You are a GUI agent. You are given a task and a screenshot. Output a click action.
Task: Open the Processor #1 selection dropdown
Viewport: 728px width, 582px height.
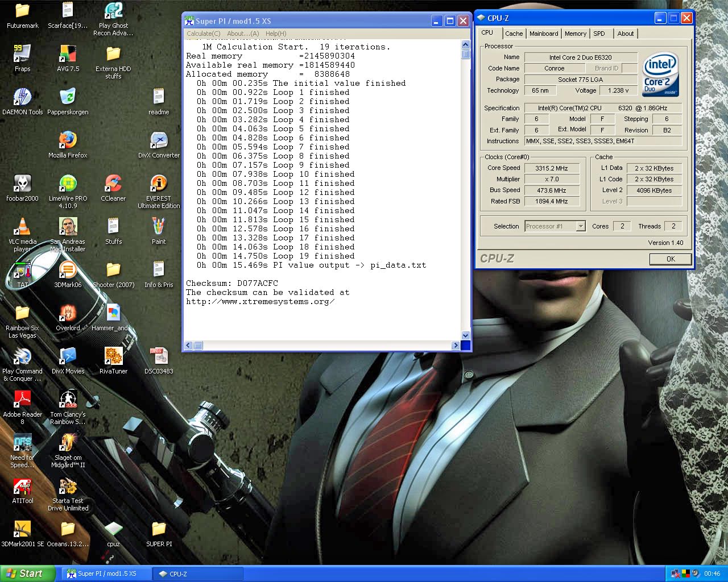(x=555, y=226)
